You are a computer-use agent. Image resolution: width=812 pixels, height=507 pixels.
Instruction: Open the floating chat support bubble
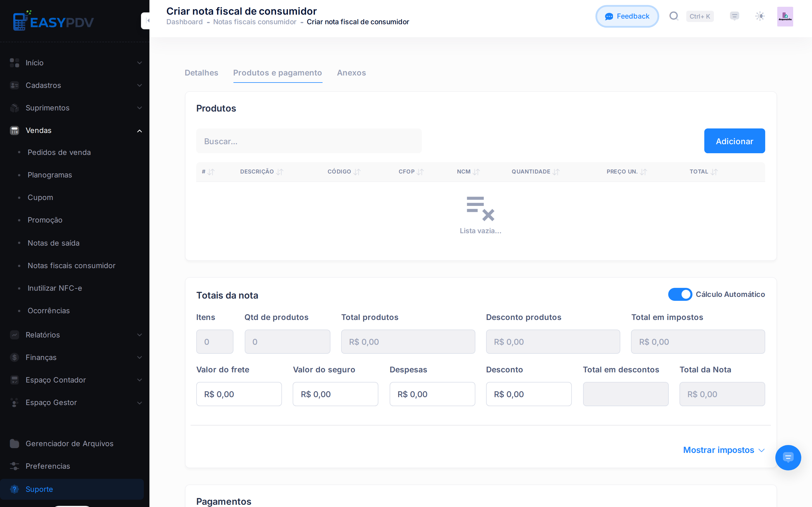click(x=788, y=457)
